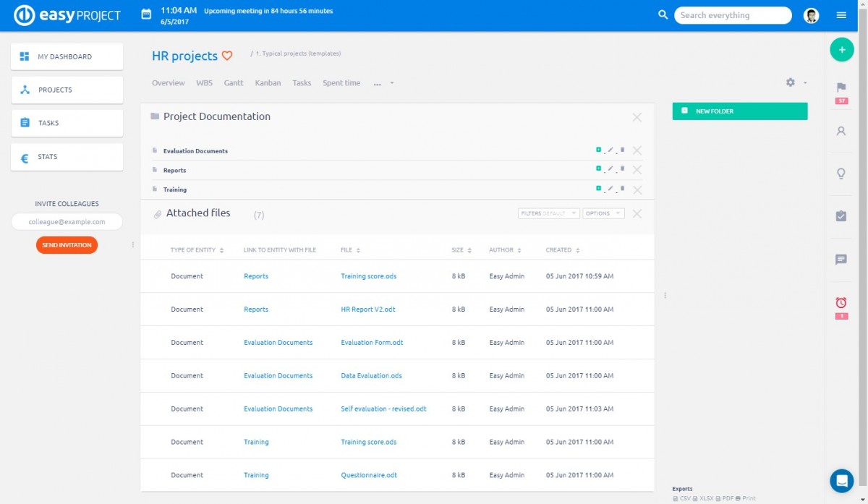Edit the Reports folder with the pencil icon
868x504 pixels.
tap(610, 170)
